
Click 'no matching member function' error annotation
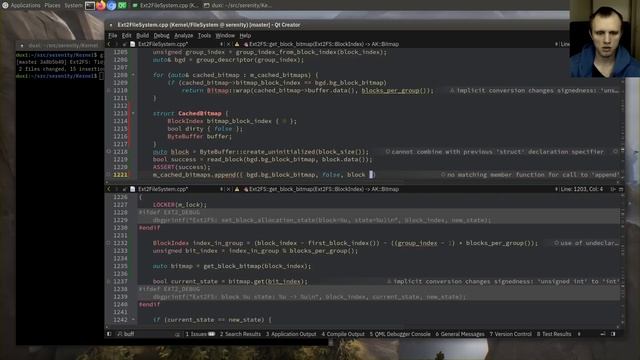[x=530, y=175]
